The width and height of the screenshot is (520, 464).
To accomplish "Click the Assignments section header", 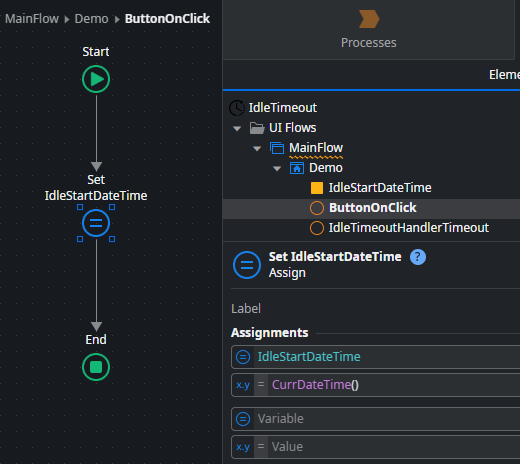I will 270,333.
